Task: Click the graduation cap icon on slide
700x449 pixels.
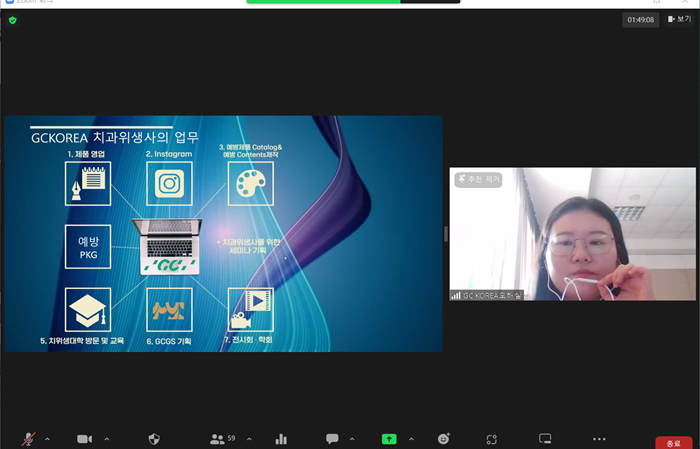Action: click(x=88, y=310)
